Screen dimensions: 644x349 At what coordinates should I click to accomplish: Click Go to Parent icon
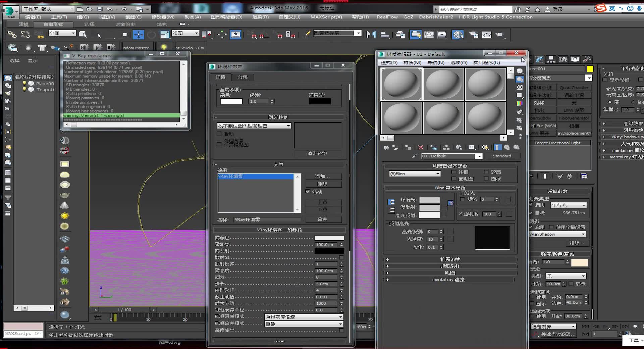click(507, 147)
